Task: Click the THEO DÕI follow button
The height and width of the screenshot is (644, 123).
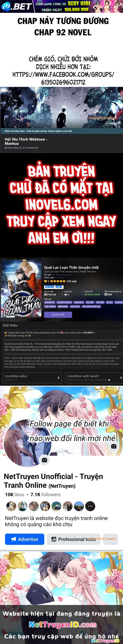Action: (58, 315)
